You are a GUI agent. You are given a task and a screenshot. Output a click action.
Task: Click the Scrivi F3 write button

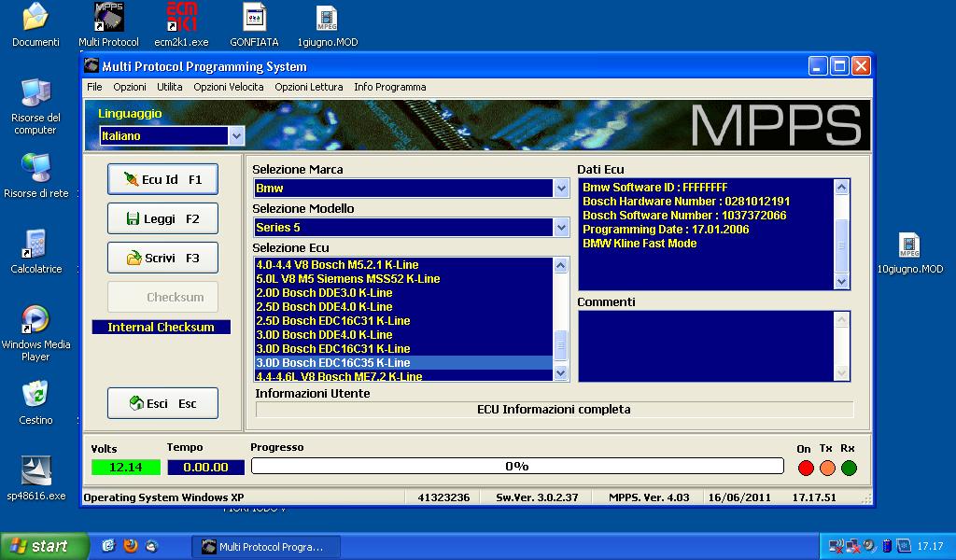162,258
